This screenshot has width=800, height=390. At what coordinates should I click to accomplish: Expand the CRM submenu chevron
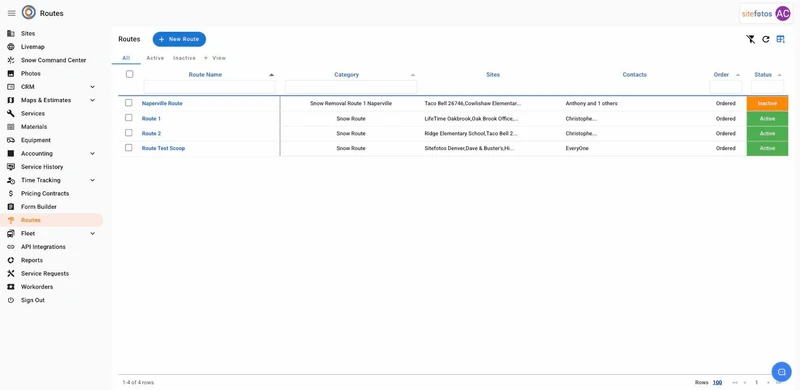[x=92, y=87]
